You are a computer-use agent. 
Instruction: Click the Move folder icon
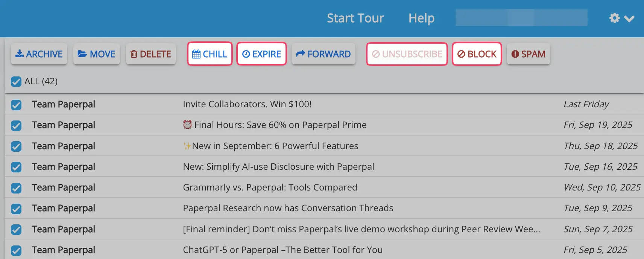(82, 54)
